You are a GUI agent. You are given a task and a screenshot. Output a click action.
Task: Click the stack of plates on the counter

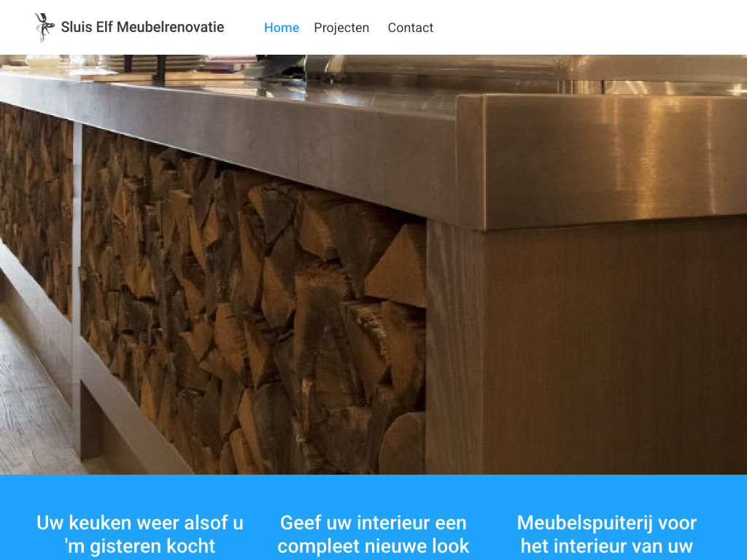coord(155,63)
